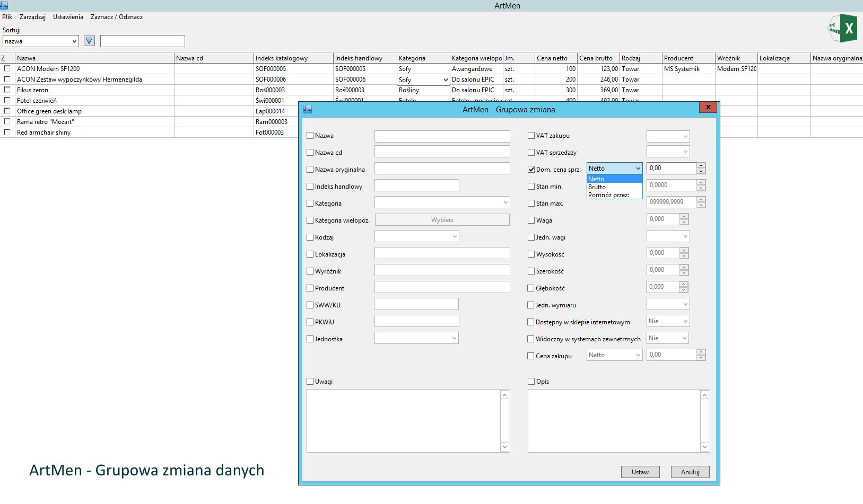Uncheck the Dom. cena sprz. checkbox
The width and height of the screenshot is (863, 504).
pyautogui.click(x=531, y=170)
